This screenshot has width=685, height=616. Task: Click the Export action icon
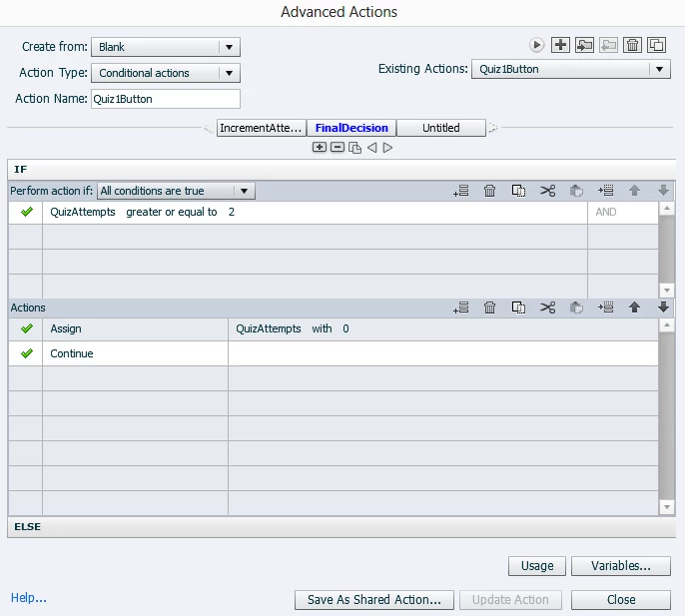(x=608, y=45)
